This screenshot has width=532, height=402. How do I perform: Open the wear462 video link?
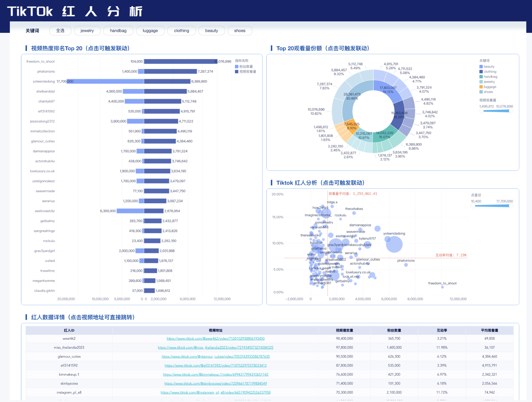pyautogui.click(x=215, y=339)
